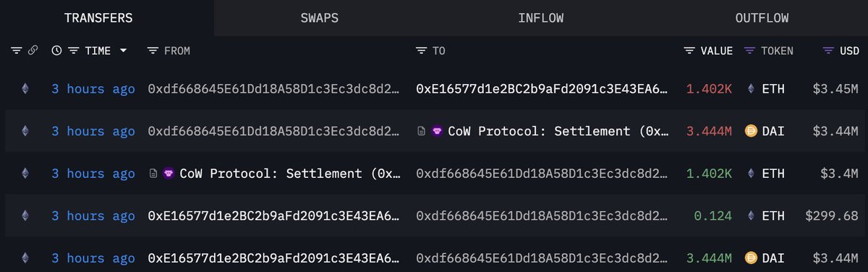Open the USD column filter icon
868x272 pixels.
point(829,51)
